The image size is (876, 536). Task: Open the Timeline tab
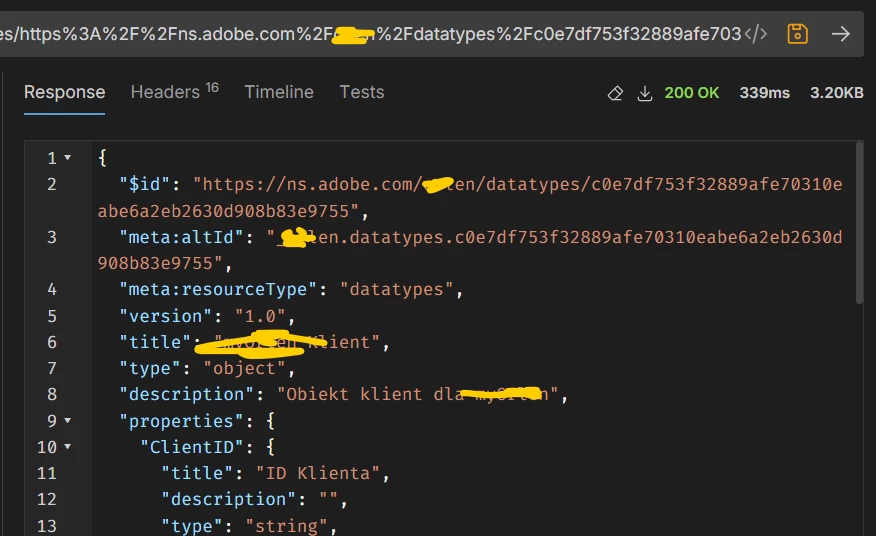click(279, 92)
